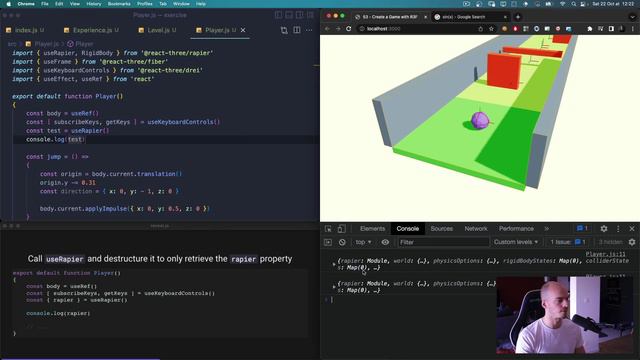The width and height of the screenshot is (640, 360).
Task: Expand the second logged rapier object
Action: click(x=334, y=287)
